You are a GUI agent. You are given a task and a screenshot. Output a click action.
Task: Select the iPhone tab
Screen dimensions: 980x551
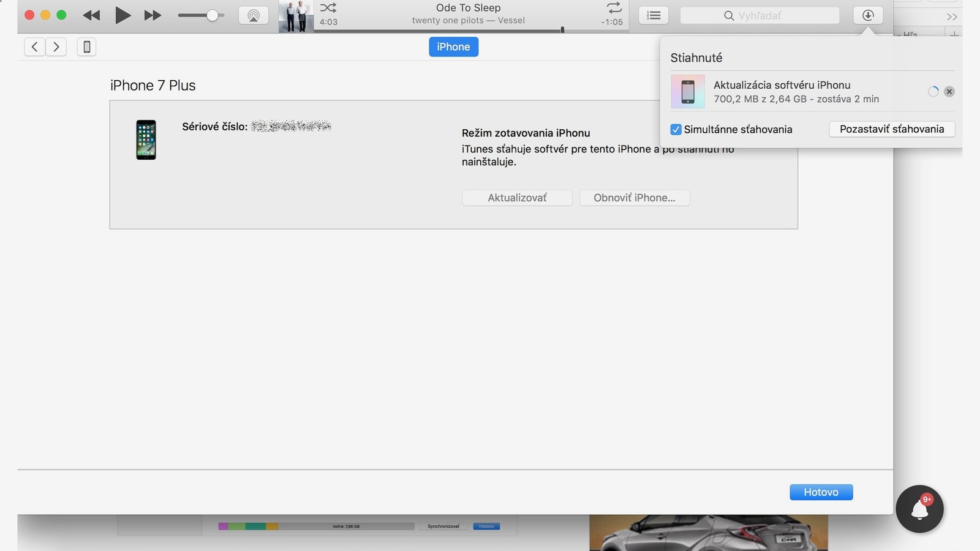coord(453,47)
